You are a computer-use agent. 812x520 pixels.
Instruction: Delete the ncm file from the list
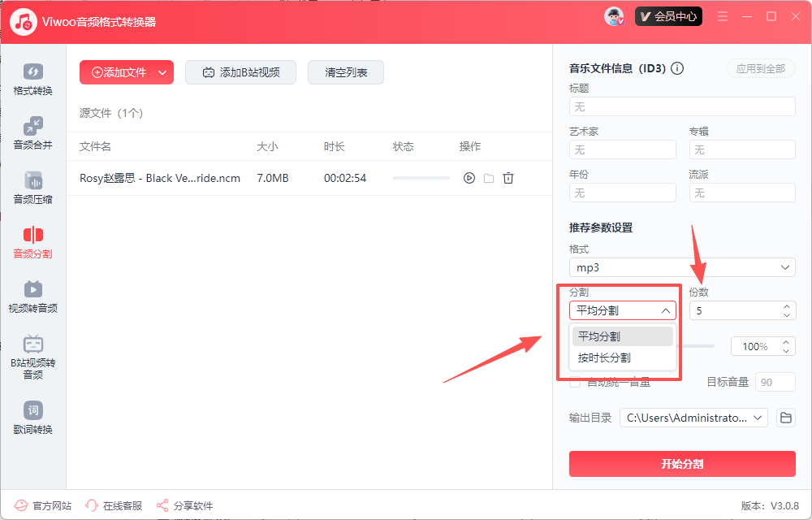coord(508,177)
